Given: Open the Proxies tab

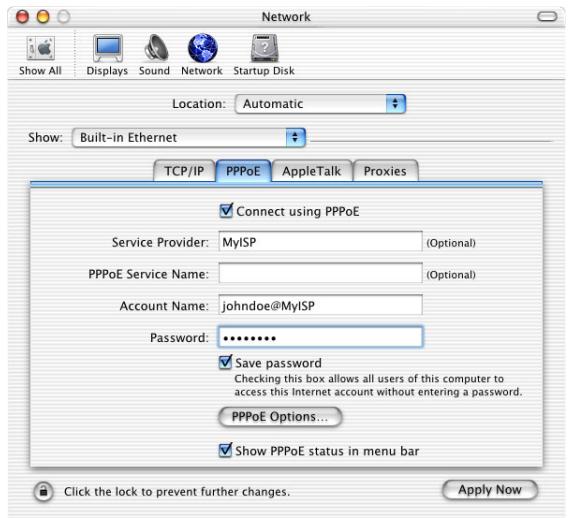Looking at the screenshot, I should [x=385, y=171].
